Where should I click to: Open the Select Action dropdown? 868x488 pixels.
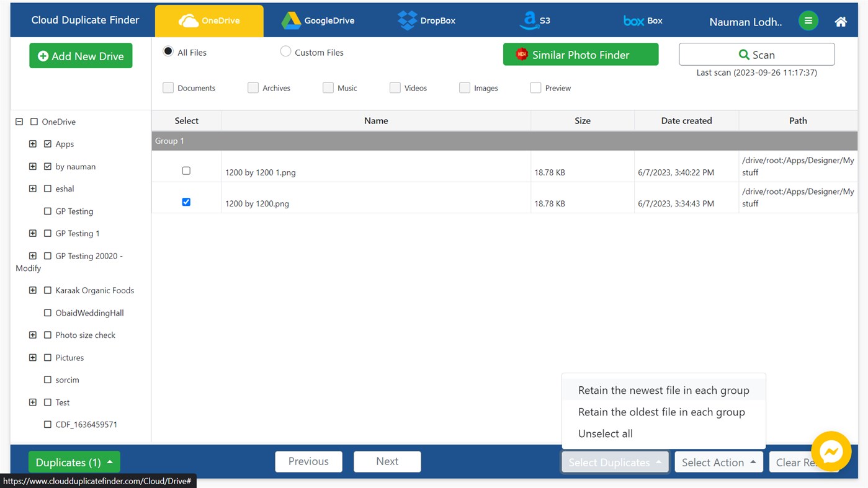click(718, 461)
